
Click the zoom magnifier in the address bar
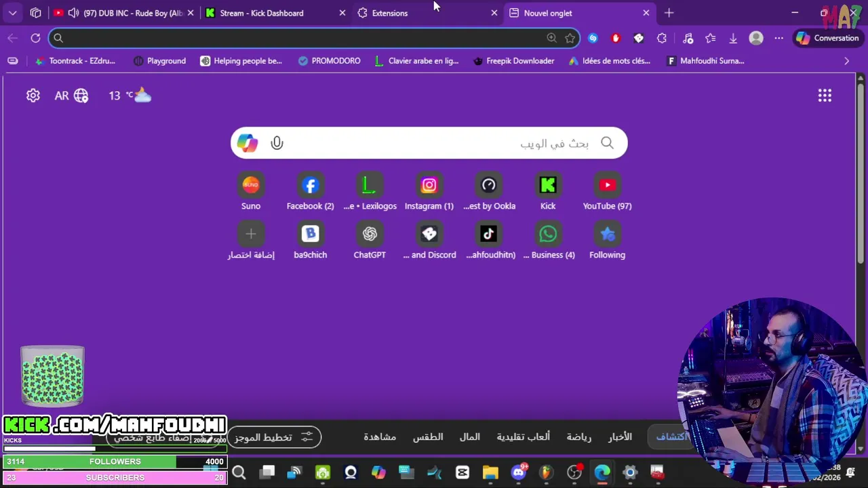point(551,38)
